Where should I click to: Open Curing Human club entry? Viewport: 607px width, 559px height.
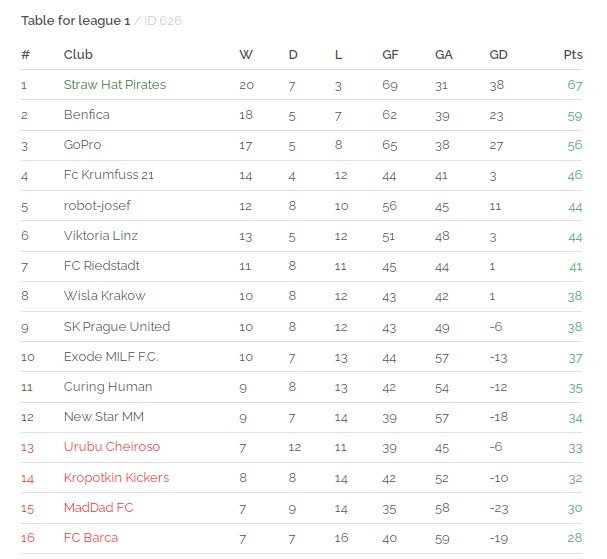pyautogui.click(x=108, y=387)
